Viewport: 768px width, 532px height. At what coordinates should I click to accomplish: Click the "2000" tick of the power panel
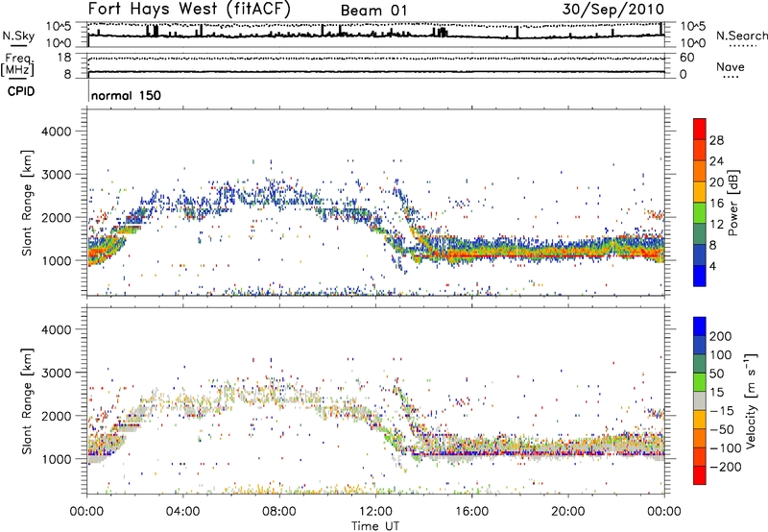pos(56,217)
